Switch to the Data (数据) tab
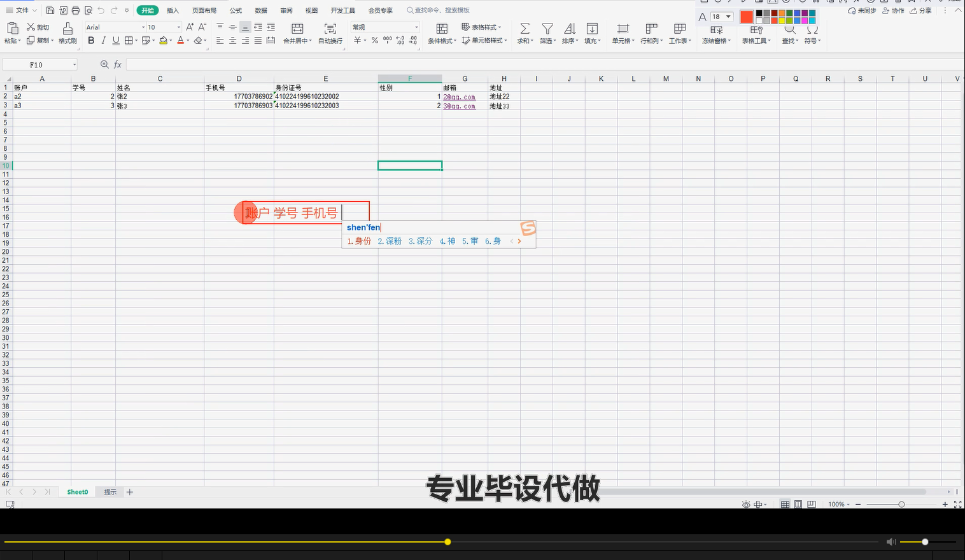Image resolution: width=965 pixels, height=560 pixels. point(261,10)
